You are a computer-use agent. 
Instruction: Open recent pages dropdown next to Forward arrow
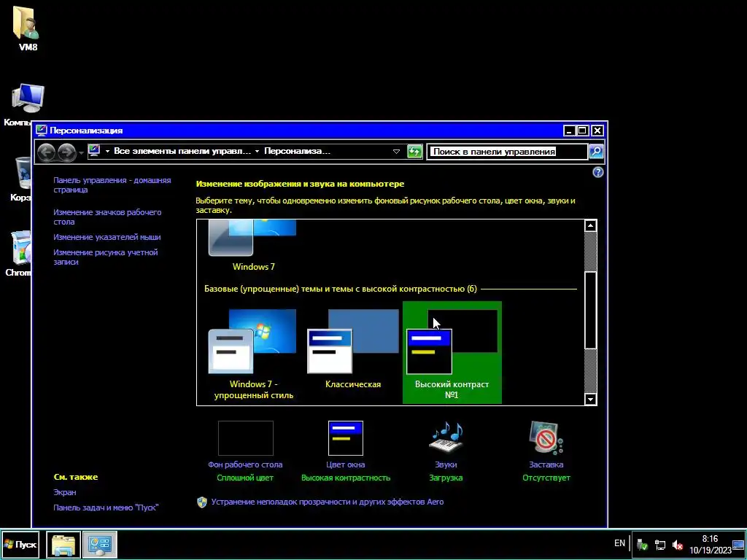[81, 152]
